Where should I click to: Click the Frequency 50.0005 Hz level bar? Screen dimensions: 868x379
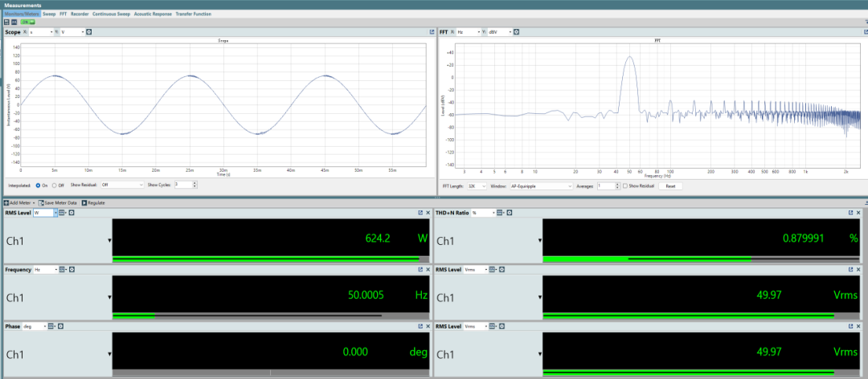tap(271, 316)
